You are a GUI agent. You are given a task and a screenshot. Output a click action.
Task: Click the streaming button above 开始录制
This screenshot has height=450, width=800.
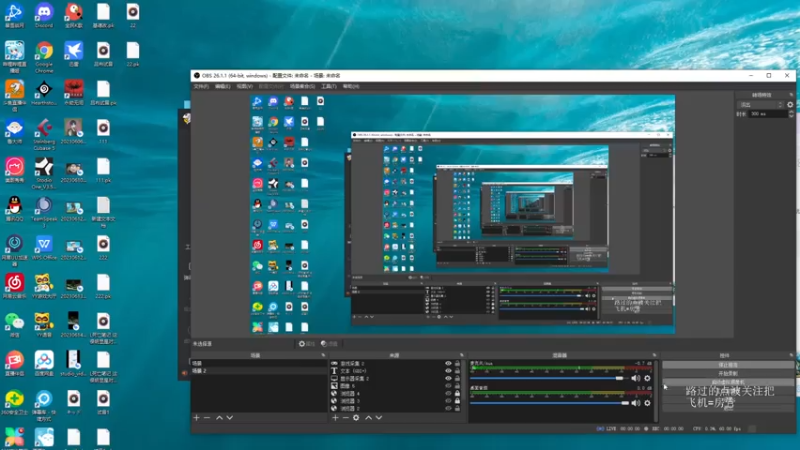coord(728,365)
